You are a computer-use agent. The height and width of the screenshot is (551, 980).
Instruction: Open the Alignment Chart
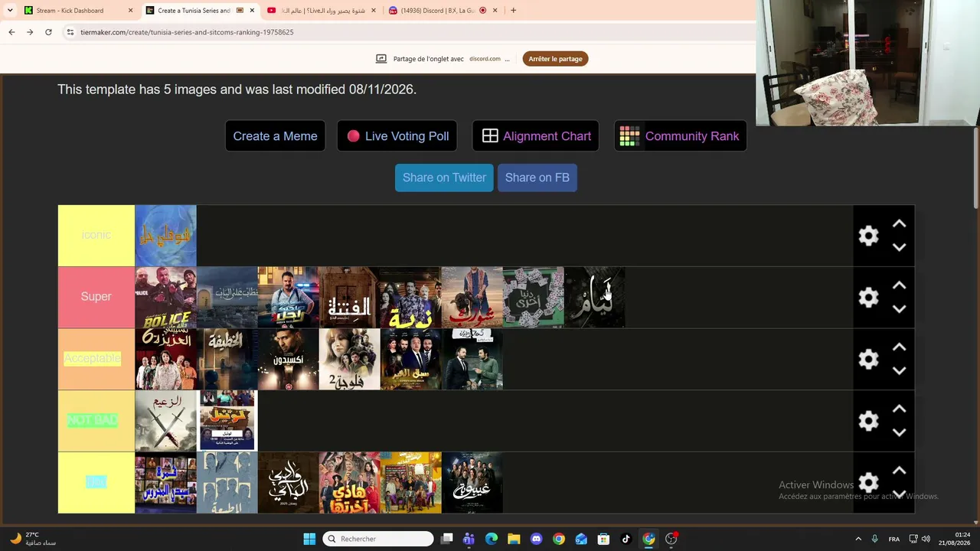535,136
